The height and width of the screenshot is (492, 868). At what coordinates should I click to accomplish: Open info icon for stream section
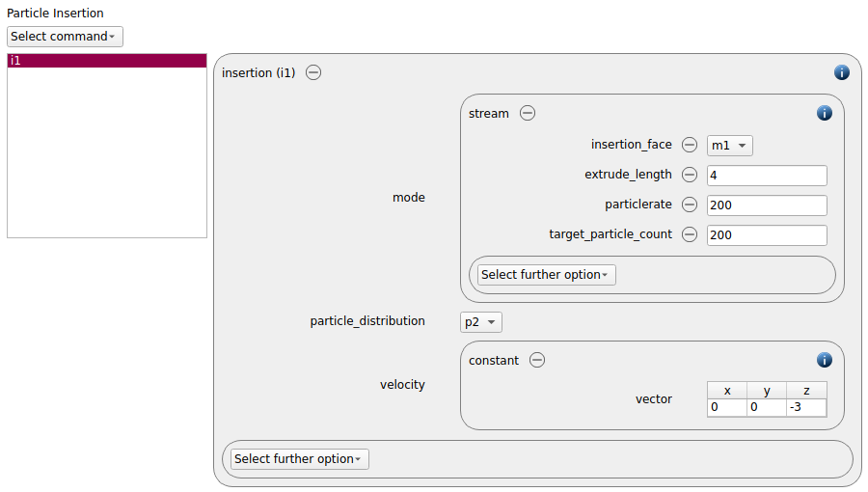click(x=825, y=113)
